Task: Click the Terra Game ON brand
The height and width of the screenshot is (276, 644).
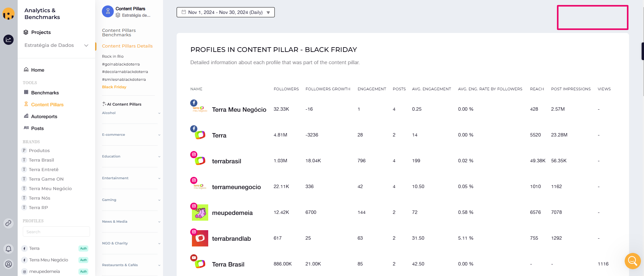Action: (x=46, y=179)
